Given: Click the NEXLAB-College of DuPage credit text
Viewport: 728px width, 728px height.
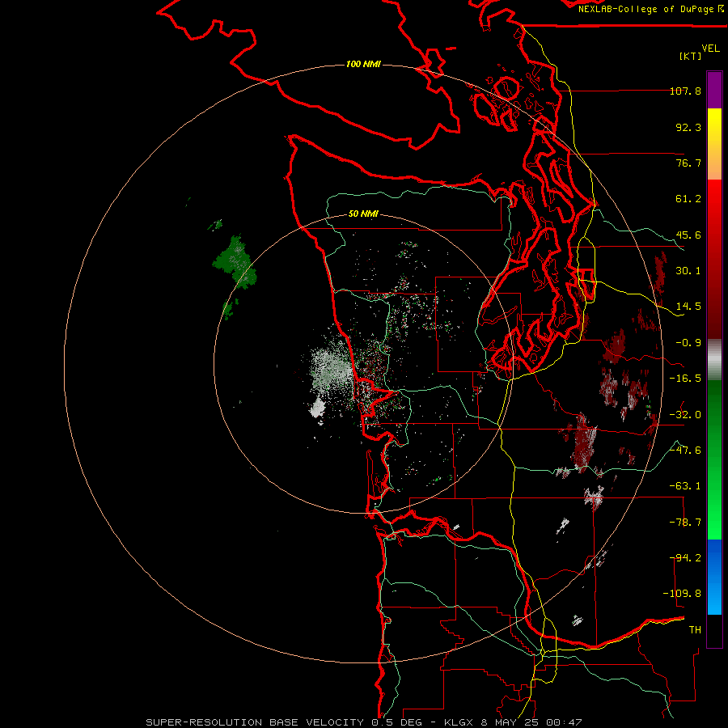Looking at the screenshot, I should (x=650, y=9).
